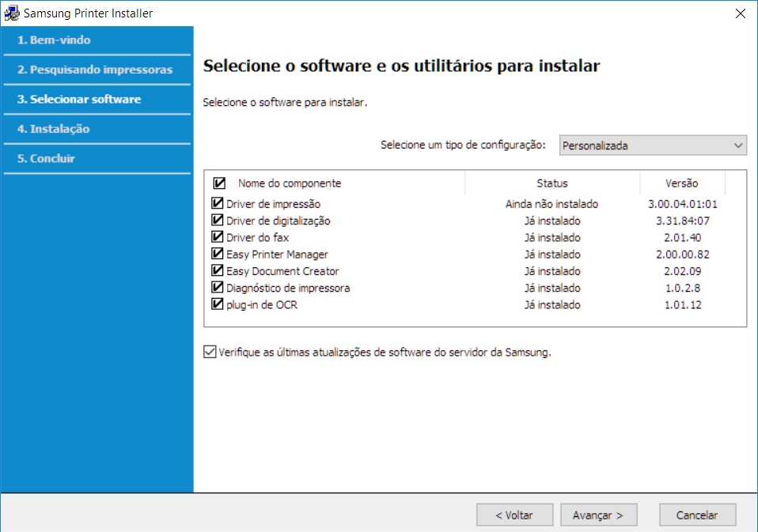This screenshot has width=758, height=532.
Task: Jump to the 5. Concluir step
Action: tap(47, 158)
